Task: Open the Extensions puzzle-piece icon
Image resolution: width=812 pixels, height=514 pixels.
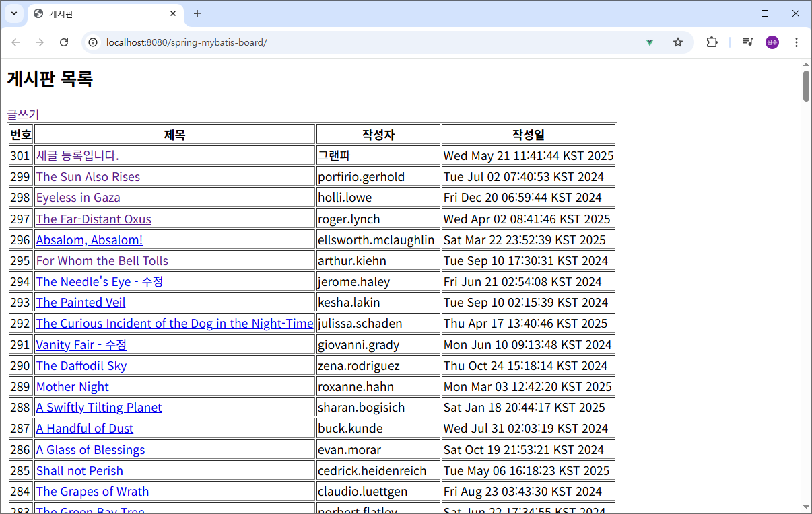Action: [712, 42]
